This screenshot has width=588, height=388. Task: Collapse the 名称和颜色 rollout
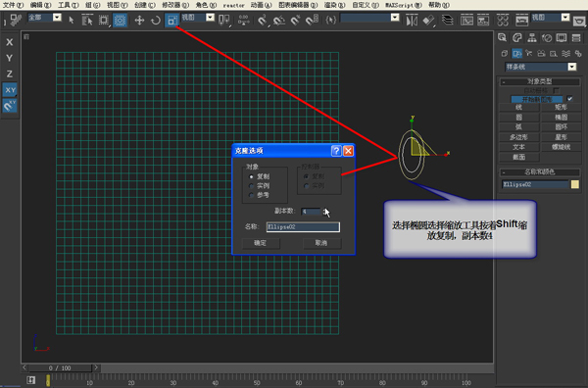[x=540, y=172]
